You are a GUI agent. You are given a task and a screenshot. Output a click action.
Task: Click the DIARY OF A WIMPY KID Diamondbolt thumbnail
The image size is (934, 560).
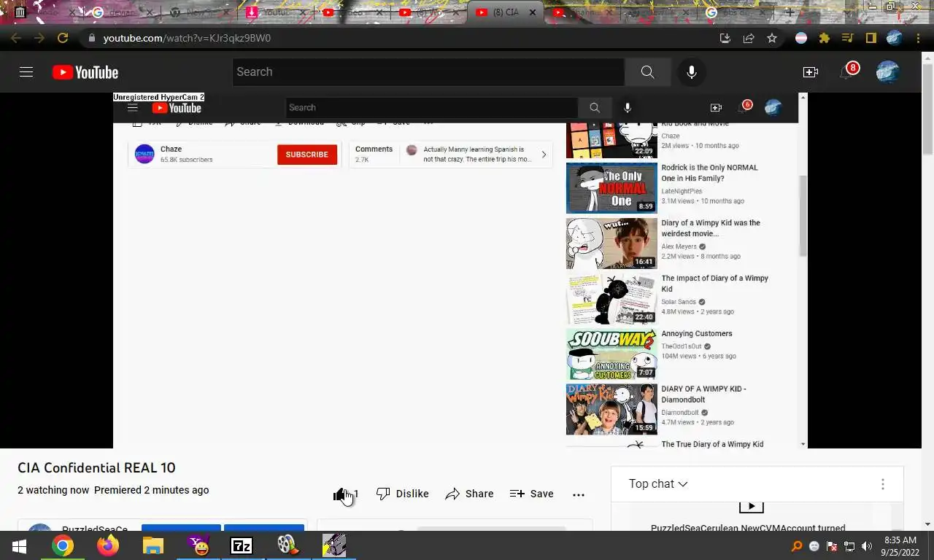(611, 410)
